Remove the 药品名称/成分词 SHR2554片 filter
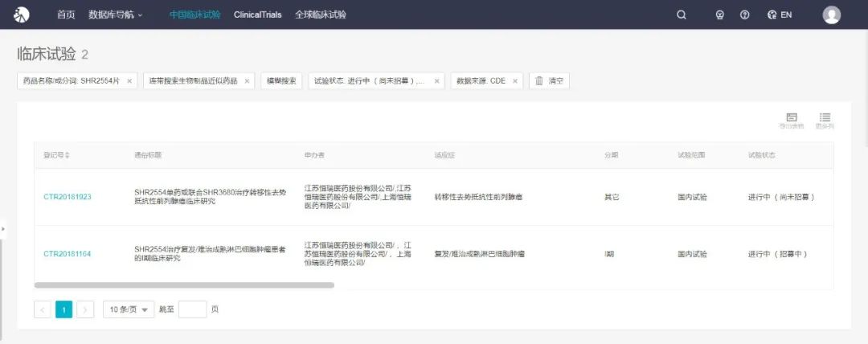868x344 pixels. [129, 81]
